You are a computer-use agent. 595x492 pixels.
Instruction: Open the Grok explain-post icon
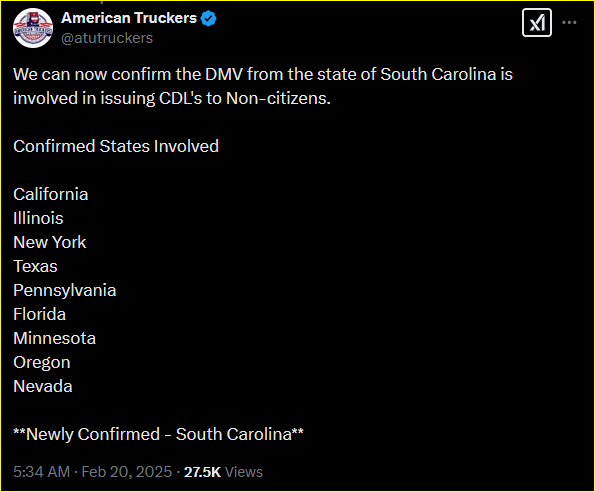point(537,23)
